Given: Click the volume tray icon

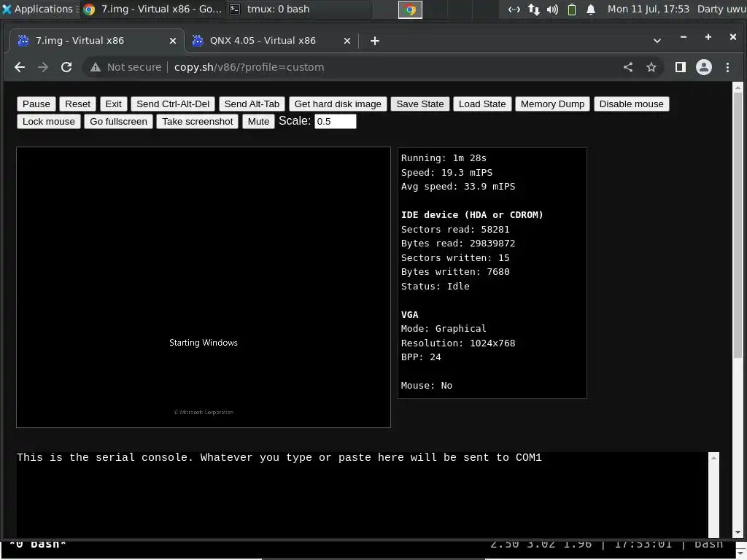Looking at the screenshot, I should pos(553,9).
